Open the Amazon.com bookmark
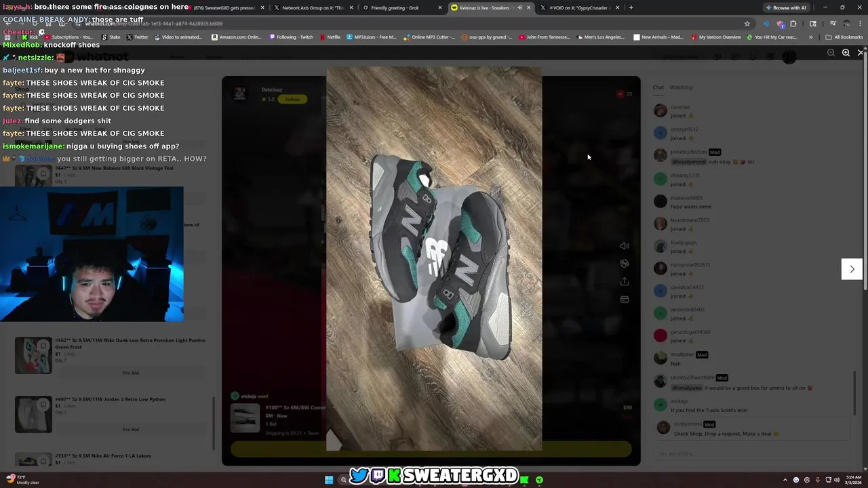This screenshot has height=488, width=868. [237, 37]
